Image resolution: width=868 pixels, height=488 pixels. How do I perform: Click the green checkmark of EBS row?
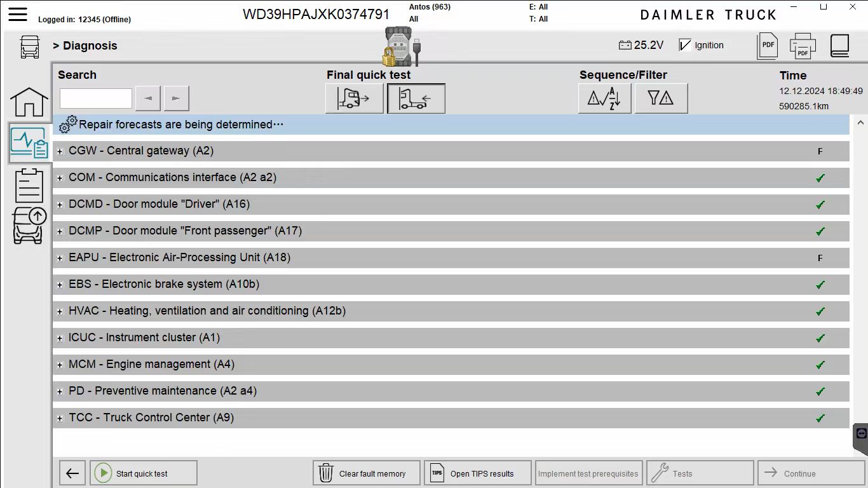coord(820,285)
